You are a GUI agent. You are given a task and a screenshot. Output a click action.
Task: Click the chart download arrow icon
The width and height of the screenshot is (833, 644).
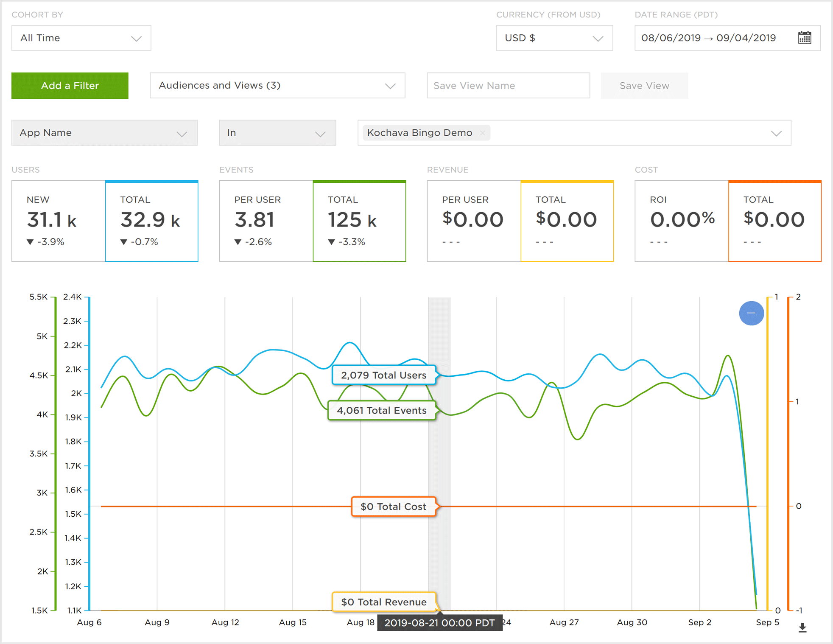pyautogui.click(x=802, y=627)
